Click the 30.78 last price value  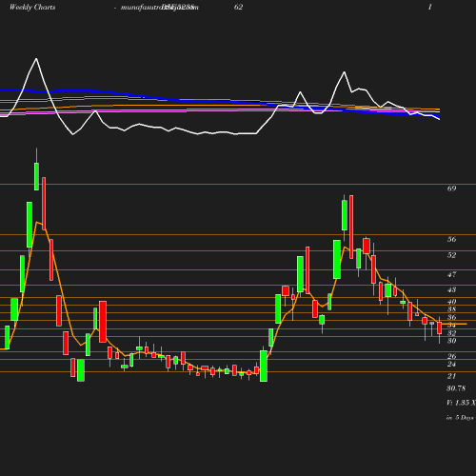(x=456, y=388)
